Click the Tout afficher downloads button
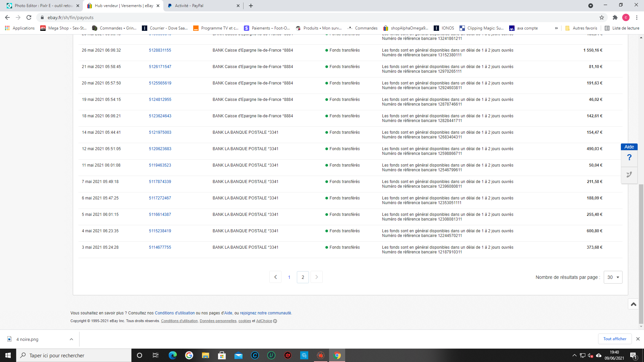Viewport: 644px width, 362px height. pos(614,339)
